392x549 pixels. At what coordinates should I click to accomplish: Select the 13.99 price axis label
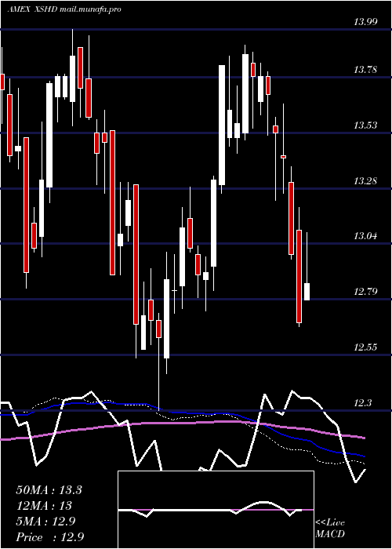(365, 22)
